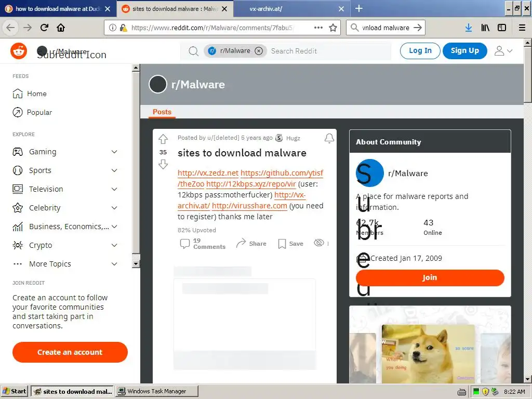532x399 pixels.
Task: Open the 12kbps.xyz/repo/vir link
Action: point(251,184)
